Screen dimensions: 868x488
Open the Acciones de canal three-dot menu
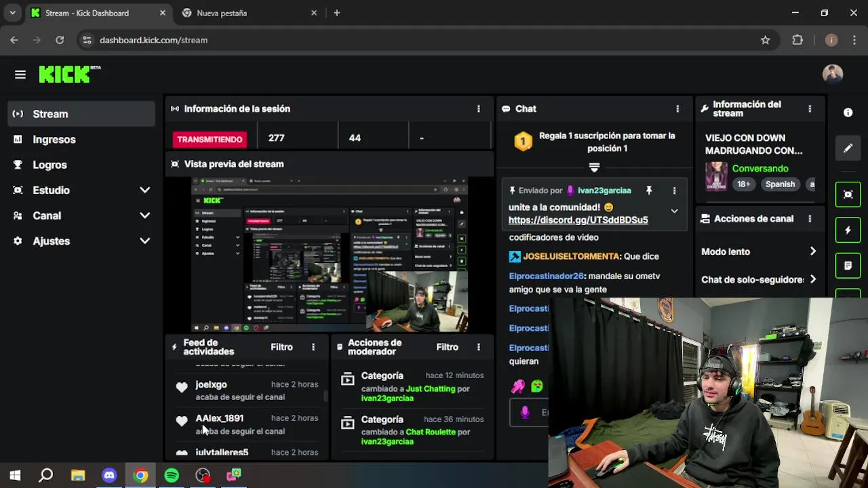810,219
